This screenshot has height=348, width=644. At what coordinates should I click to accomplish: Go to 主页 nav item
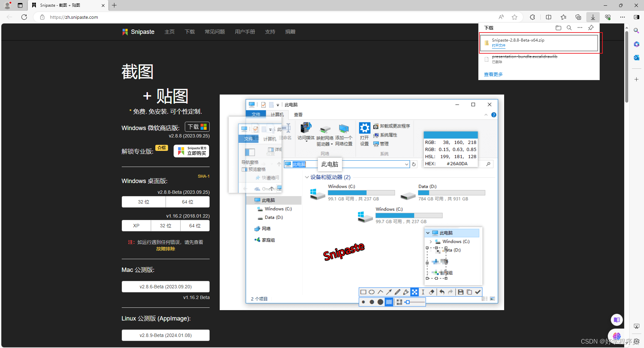[169, 32]
